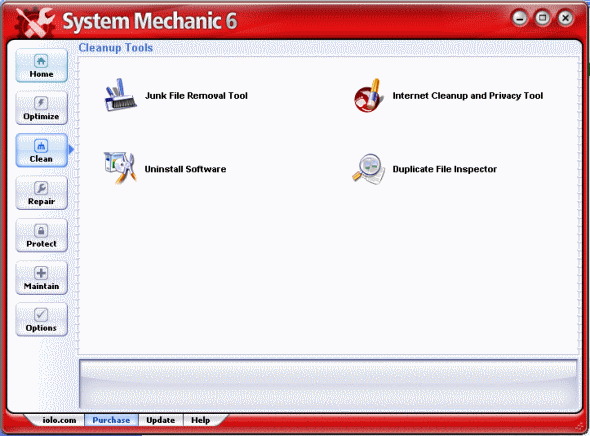Screen dimensions: 590x436
Task: Switch to the Protect section
Action: (x=41, y=235)
